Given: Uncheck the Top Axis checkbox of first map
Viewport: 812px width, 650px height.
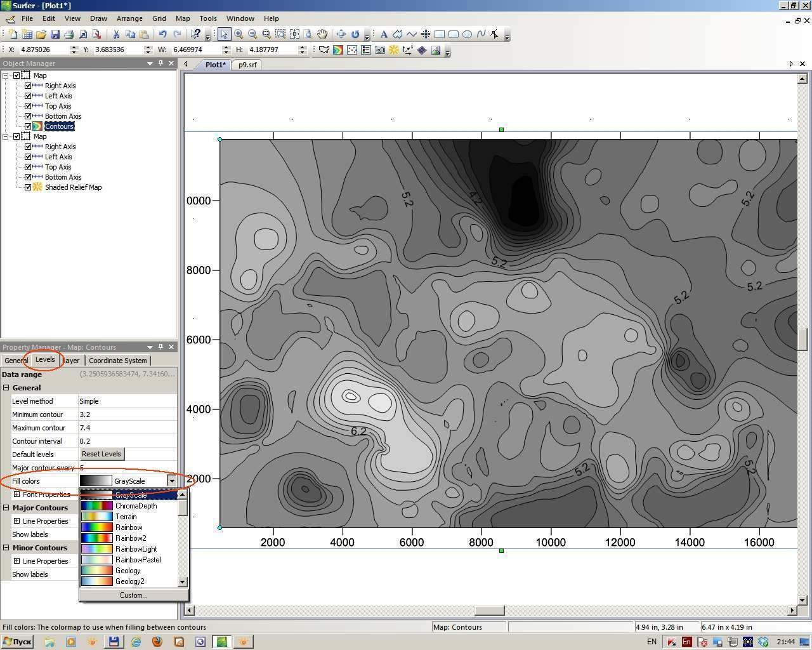Looking at the screenshot, I should [x=28, y=106].
